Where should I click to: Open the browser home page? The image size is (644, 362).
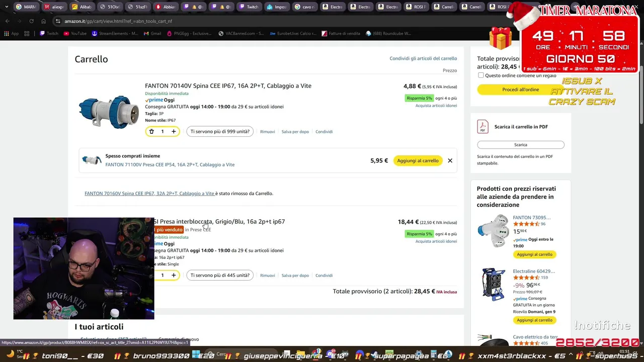(x=43, y=21)
